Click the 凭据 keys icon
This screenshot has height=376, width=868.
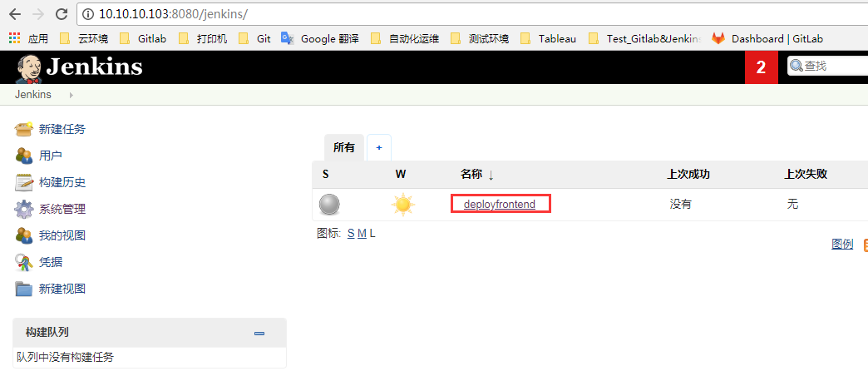(x=24, y=262)
